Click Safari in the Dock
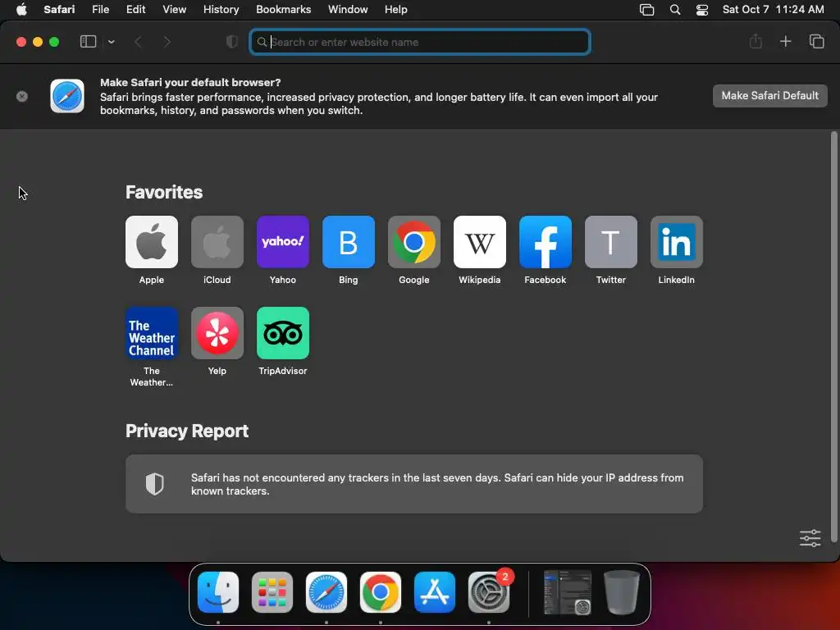 326,592
